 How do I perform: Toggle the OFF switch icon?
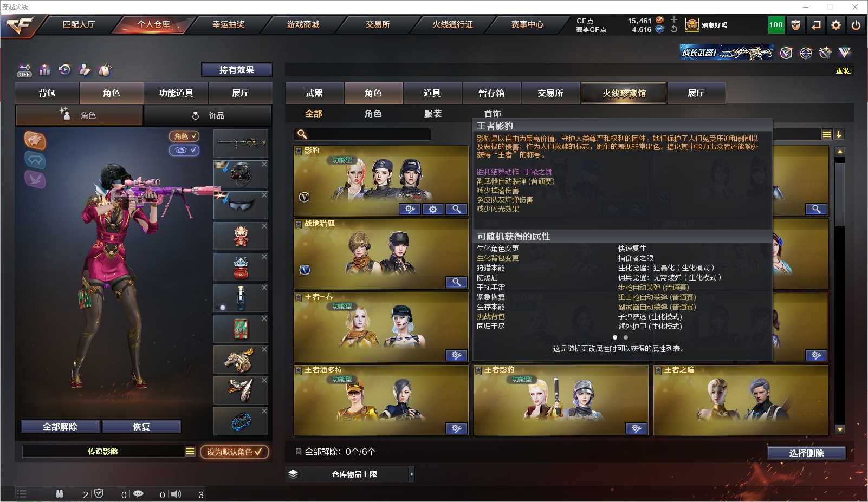(24, 71)
